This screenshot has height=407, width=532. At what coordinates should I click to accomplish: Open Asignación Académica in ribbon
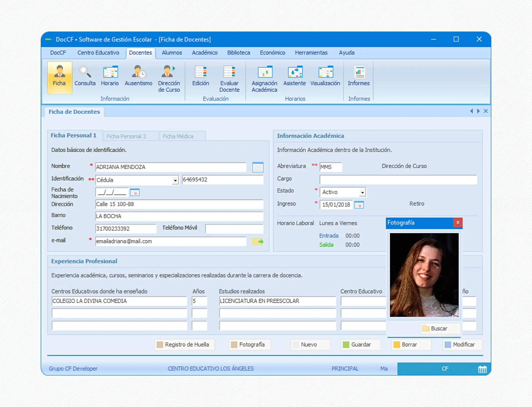coord(264,78)
